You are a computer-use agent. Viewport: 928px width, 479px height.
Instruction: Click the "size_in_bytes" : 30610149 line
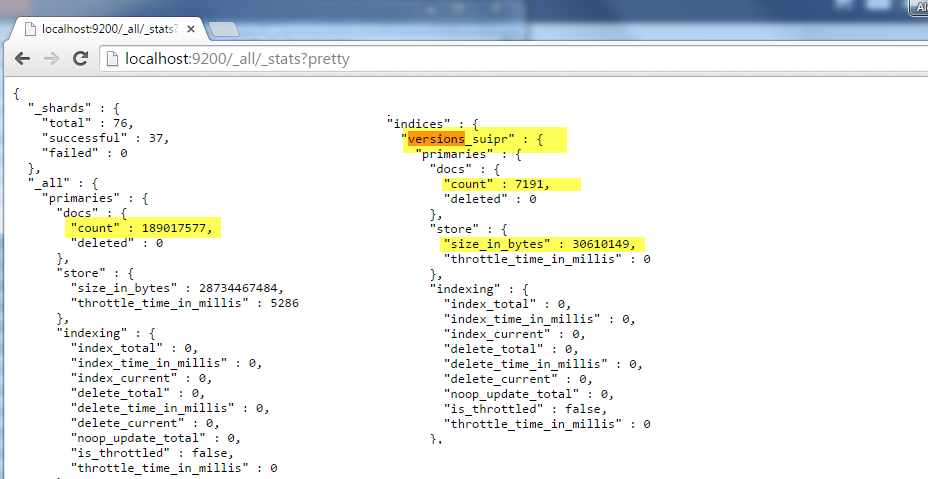coord(540,244)
